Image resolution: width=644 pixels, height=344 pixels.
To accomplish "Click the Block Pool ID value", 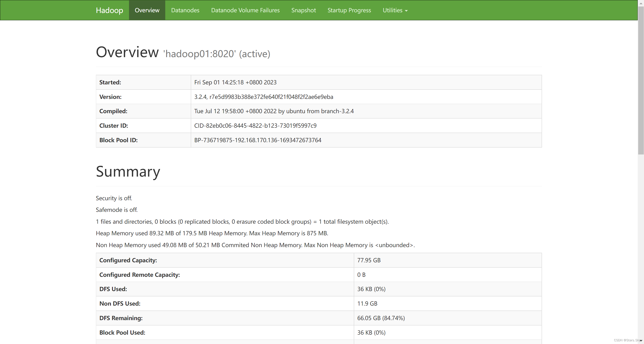I will coord(258,140).
